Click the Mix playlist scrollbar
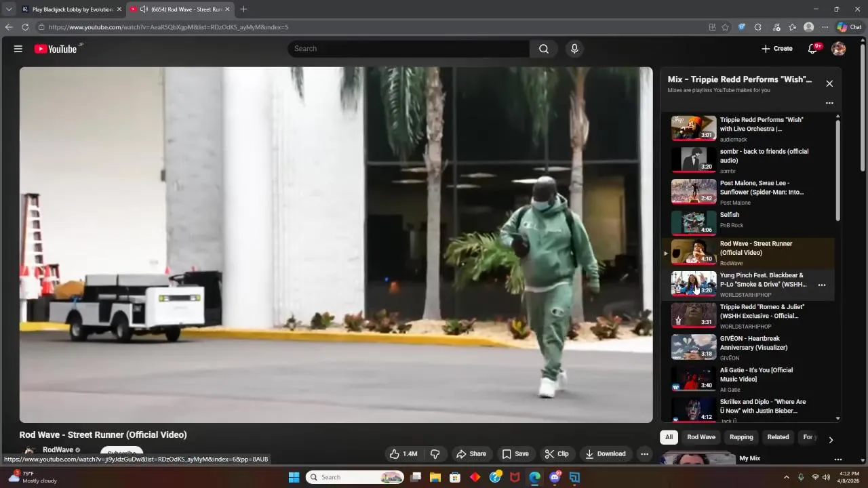 point(838,169)
